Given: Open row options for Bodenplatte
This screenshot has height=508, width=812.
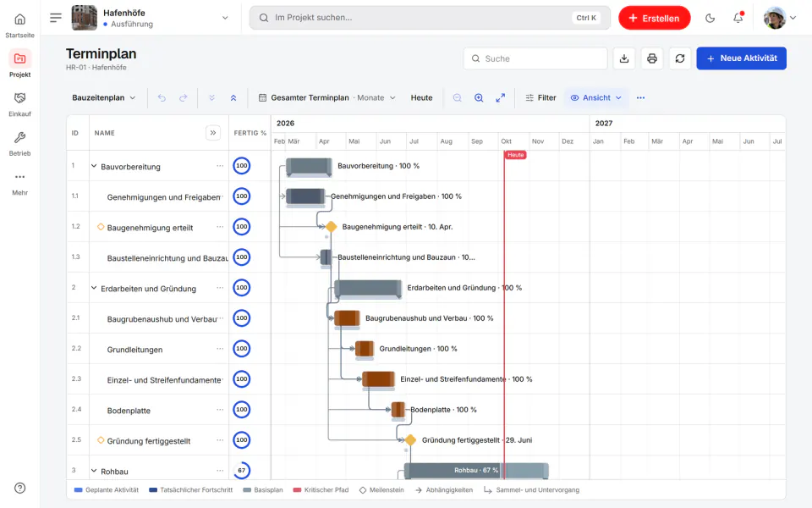Looking at the screenshot, I should (220, 410).
